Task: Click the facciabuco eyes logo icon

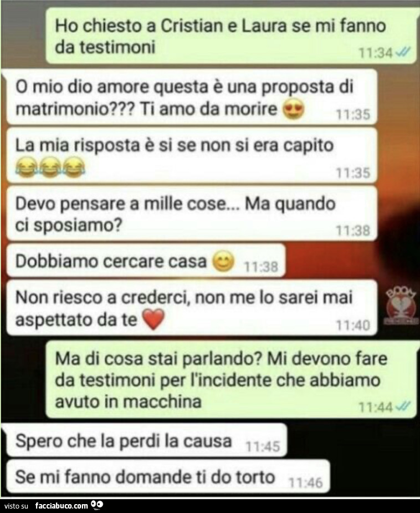Action: [97, 505]
